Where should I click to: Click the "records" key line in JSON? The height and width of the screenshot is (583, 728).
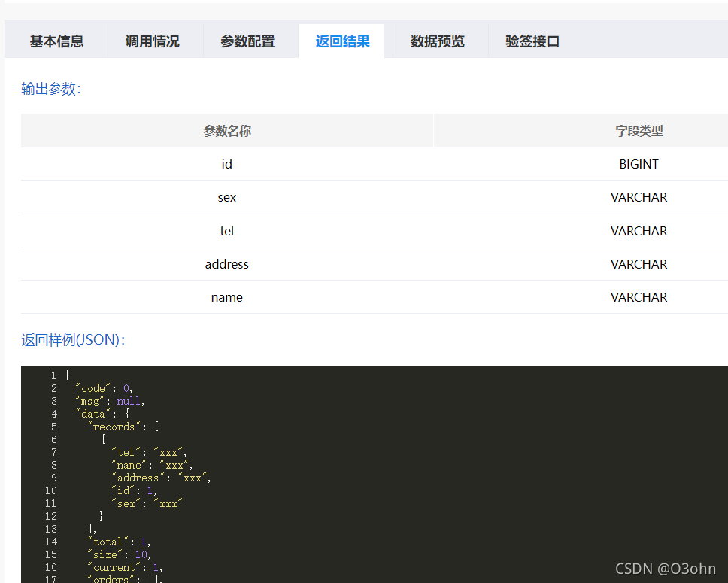coord(123,427)
